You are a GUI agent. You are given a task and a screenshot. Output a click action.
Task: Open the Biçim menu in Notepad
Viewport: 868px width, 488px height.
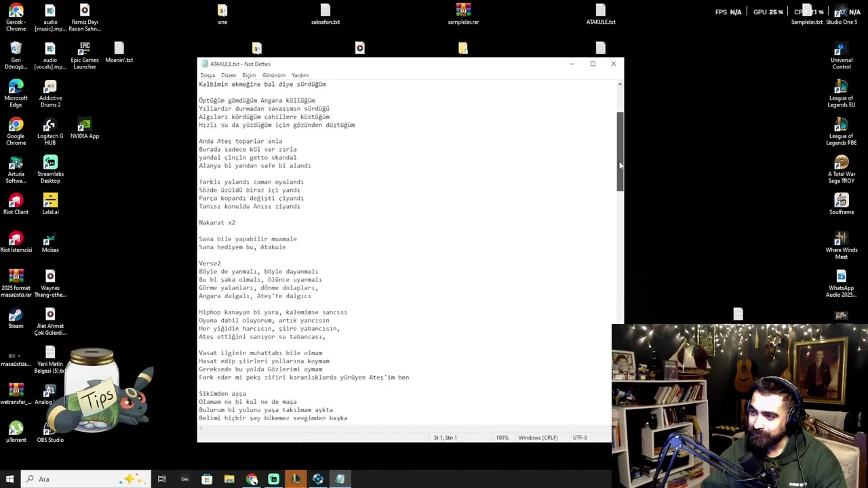tap(250, 75)
